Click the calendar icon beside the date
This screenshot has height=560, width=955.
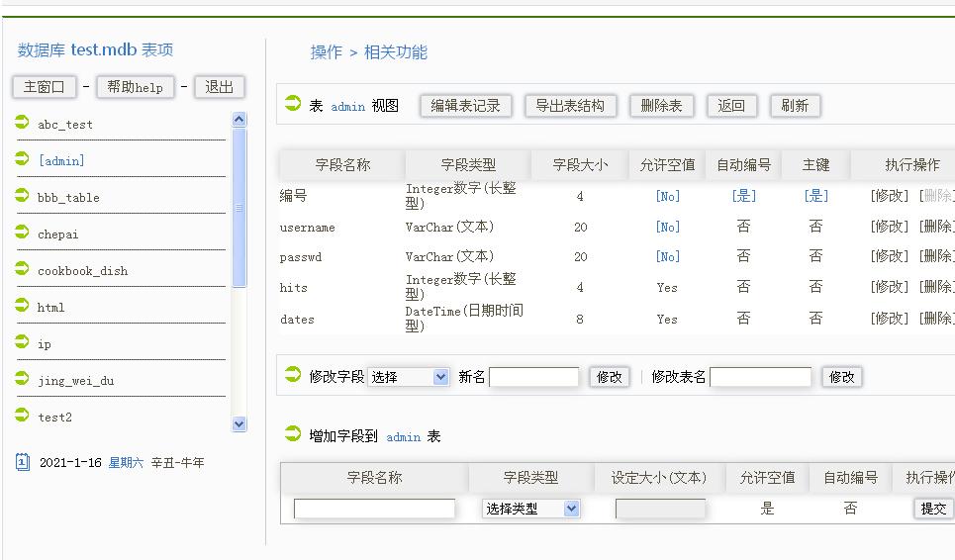point(24,462)
